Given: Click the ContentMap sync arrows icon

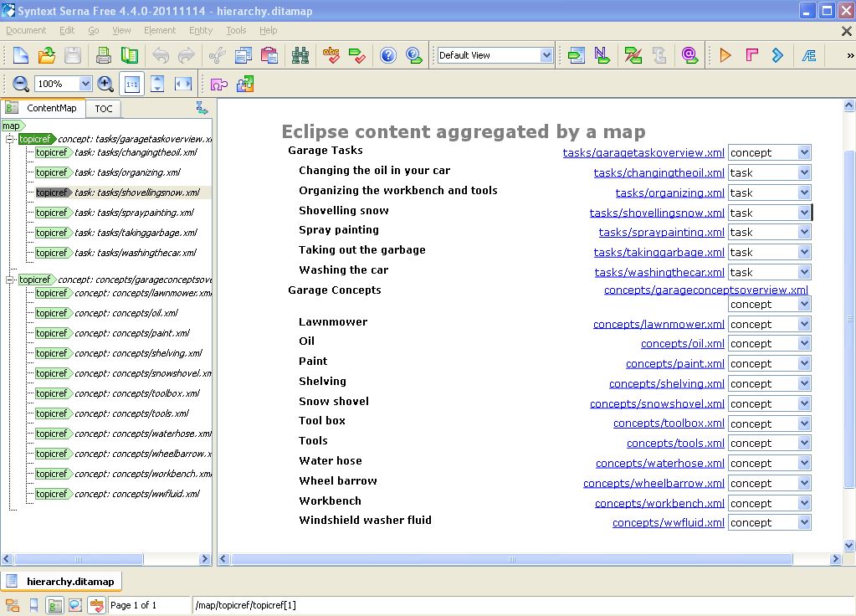Looking at the screenshot, I should pyautogui.click(x=202, y=108).
